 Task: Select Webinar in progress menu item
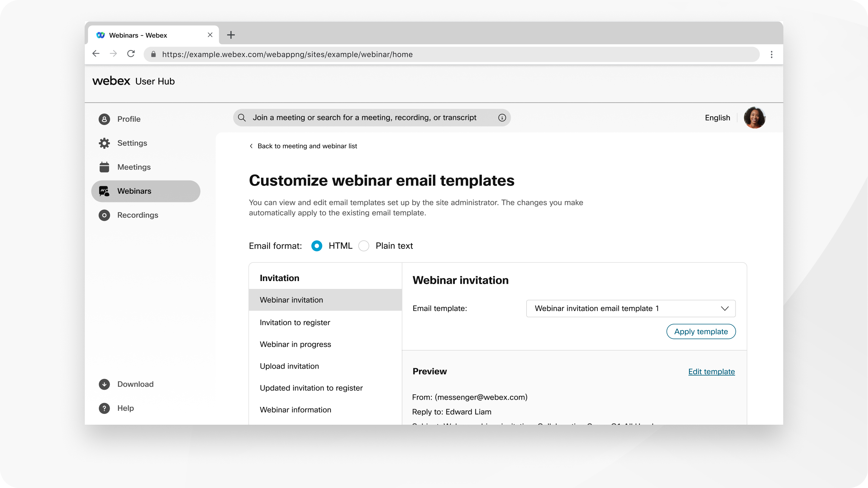pos(296,344)
